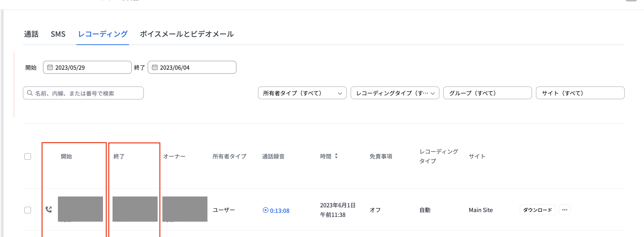
Task: Focus the 名前、内線、または番号で検索 search box
Action: [x=83, y=93]
